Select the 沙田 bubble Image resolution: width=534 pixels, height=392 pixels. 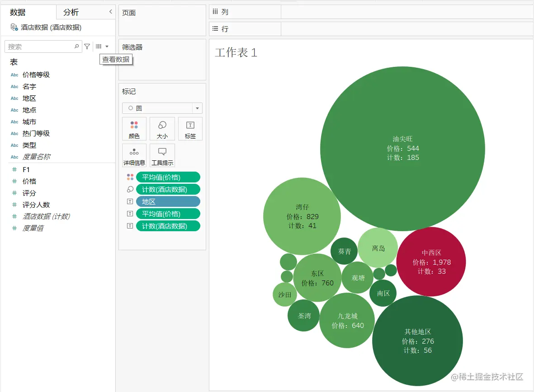(x=285, y=294)
